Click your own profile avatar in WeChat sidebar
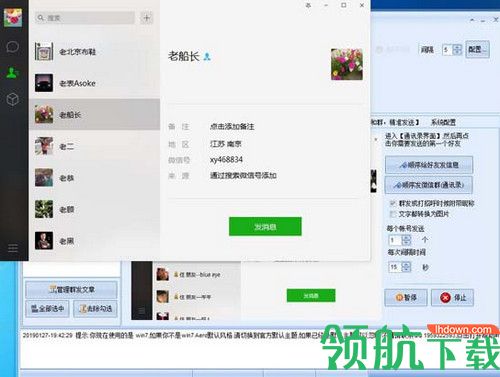 [13, 17]
